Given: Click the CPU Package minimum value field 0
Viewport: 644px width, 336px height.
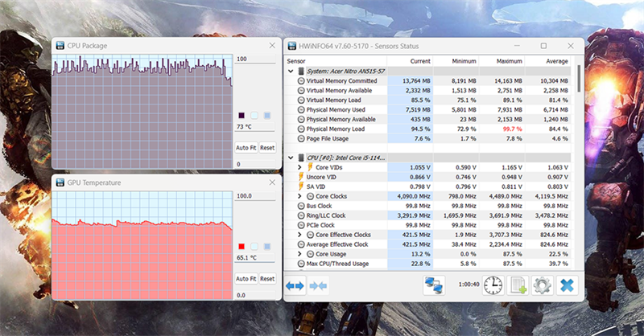Looking at the screenshot, I should [254, 164].
